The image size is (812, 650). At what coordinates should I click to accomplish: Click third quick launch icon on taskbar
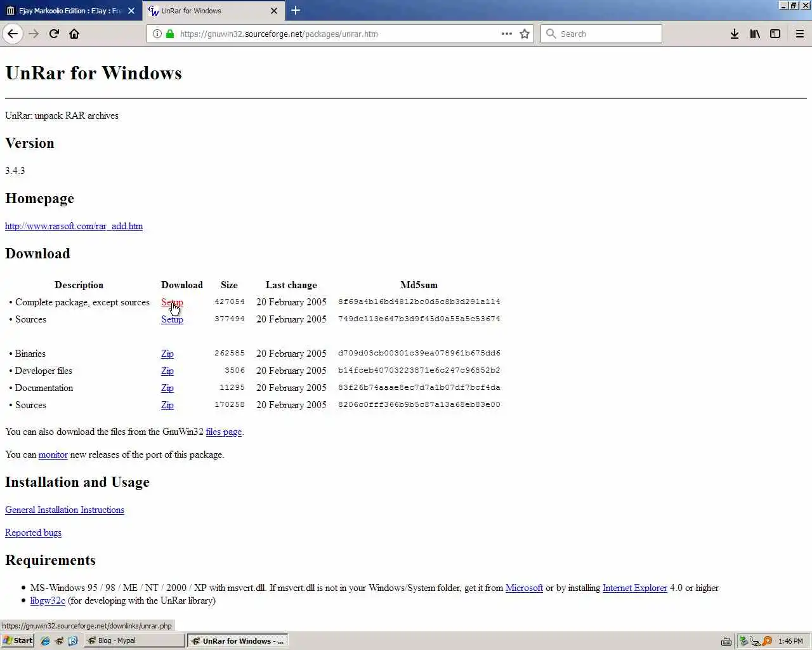(73, 641)
